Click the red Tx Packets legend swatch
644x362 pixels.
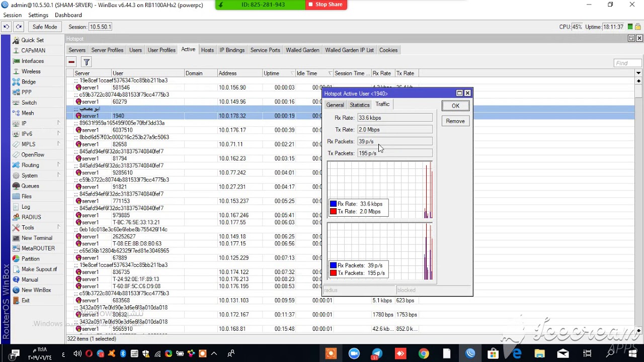(333, 273)
